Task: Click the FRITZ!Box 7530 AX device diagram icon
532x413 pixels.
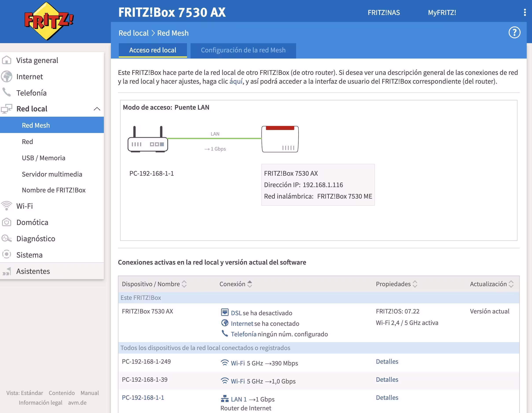Action: tap(280, 139)
